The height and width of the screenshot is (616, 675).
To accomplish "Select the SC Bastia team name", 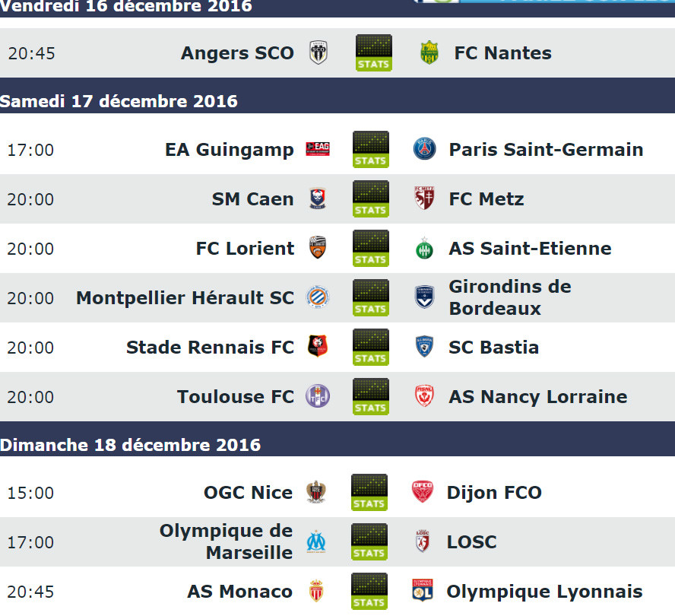I will pos(494,348).
